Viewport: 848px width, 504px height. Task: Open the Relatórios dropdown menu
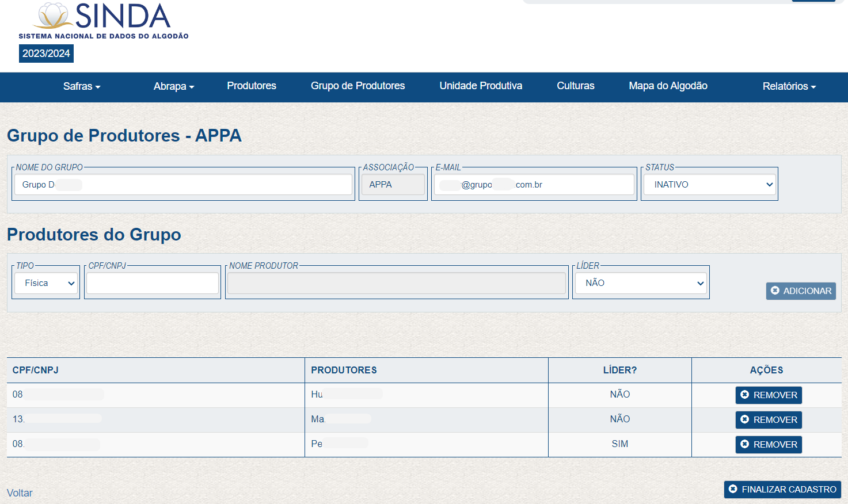click(789, 86)
